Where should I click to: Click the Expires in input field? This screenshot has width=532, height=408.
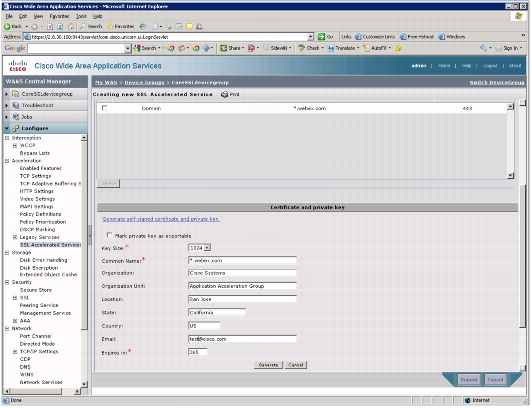click(x=198, y=353)
